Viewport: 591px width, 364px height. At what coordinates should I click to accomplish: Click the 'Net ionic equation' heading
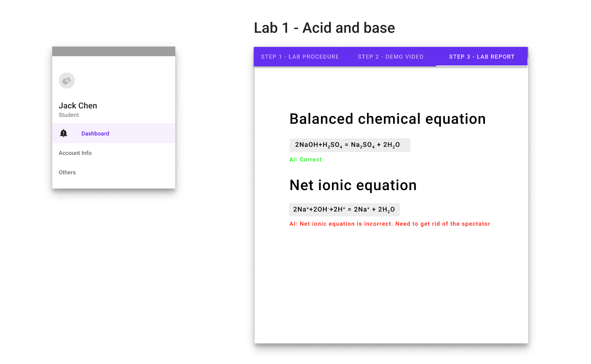353,185
